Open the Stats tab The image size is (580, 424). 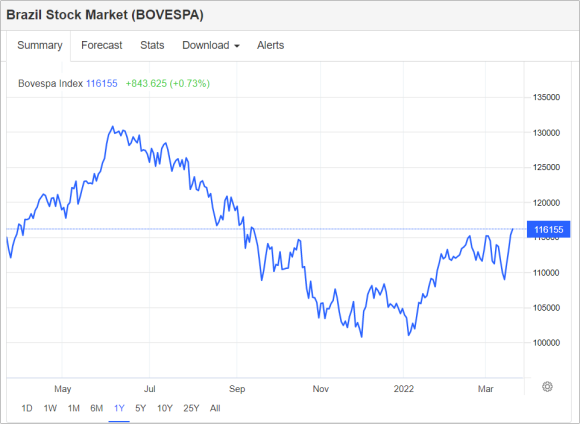click(x=152, y=45)
